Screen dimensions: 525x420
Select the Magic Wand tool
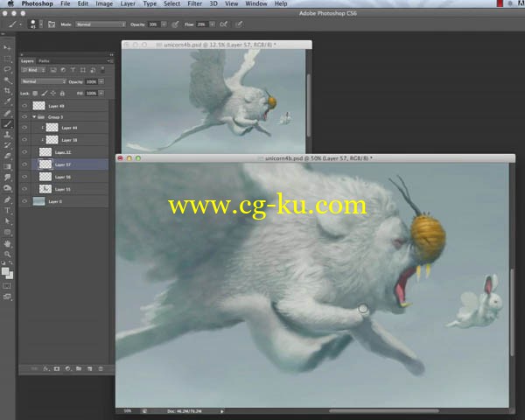(x=7, y=80)
